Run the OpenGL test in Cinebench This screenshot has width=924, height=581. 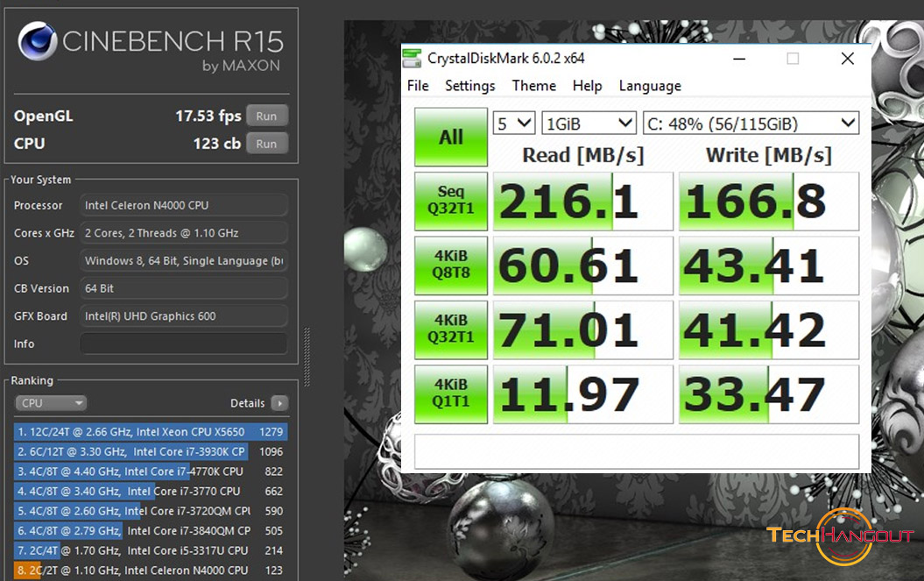click(x=267, y=117)
